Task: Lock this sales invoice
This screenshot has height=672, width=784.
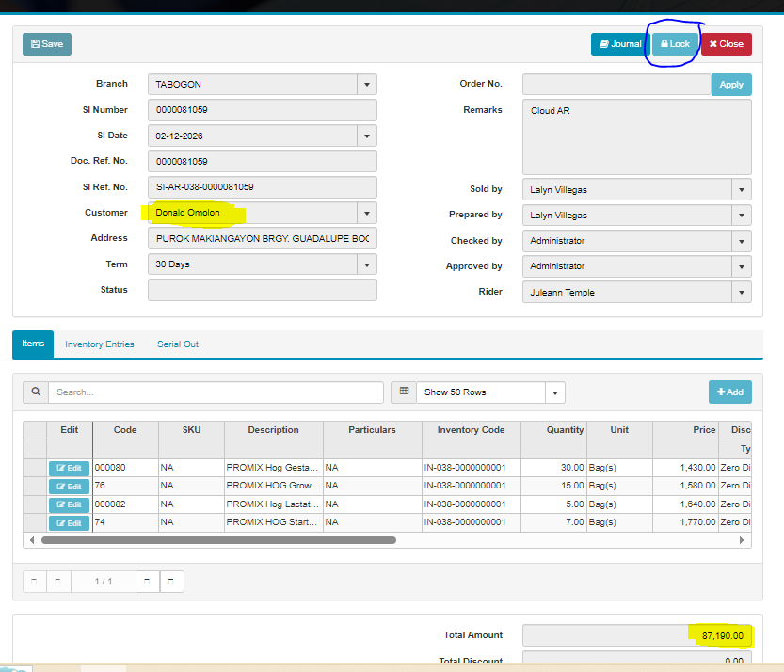Action: (x=675, y=44)
